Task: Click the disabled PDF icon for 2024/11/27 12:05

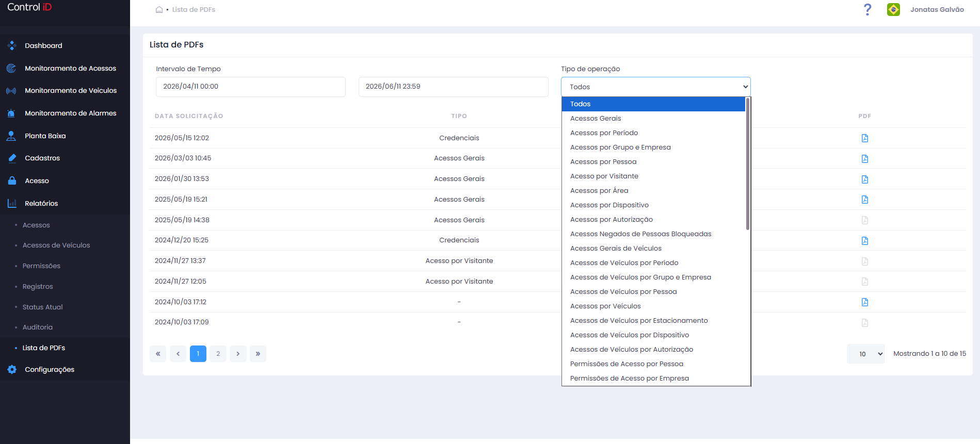Action: pos(865,281)
